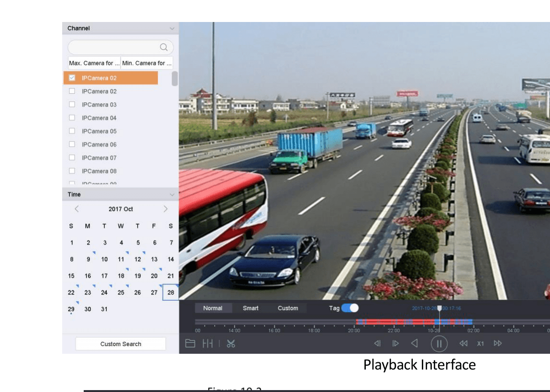
Task: Click the highway video playback window
Action: coord(364,161)
